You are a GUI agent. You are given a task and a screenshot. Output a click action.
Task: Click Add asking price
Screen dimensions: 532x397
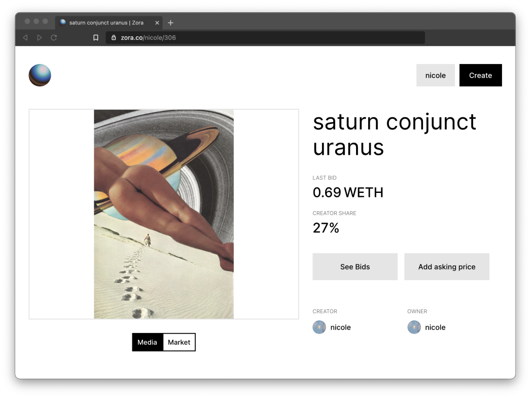pyautogui.click(x=446, y=267)
